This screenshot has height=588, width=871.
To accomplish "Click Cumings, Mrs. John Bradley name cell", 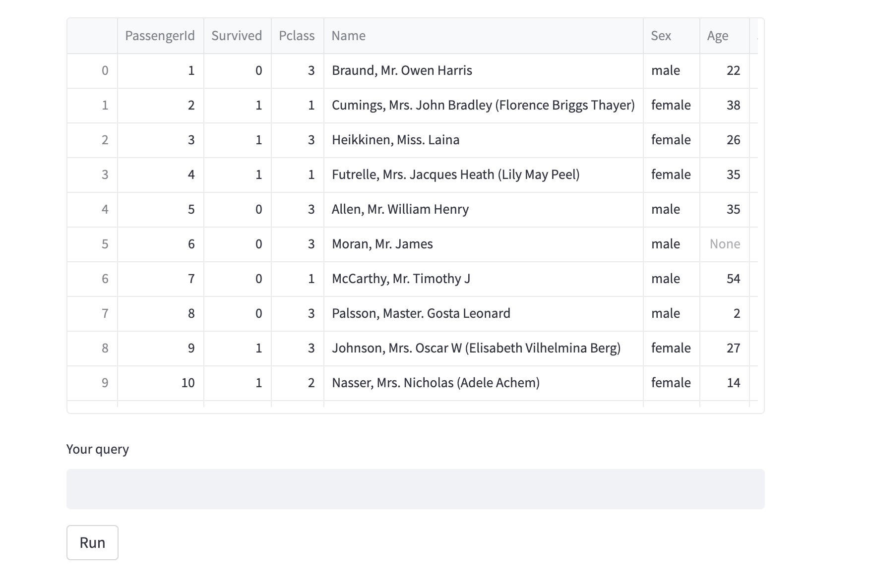I will pyautogui.click(x=483, y=105).
